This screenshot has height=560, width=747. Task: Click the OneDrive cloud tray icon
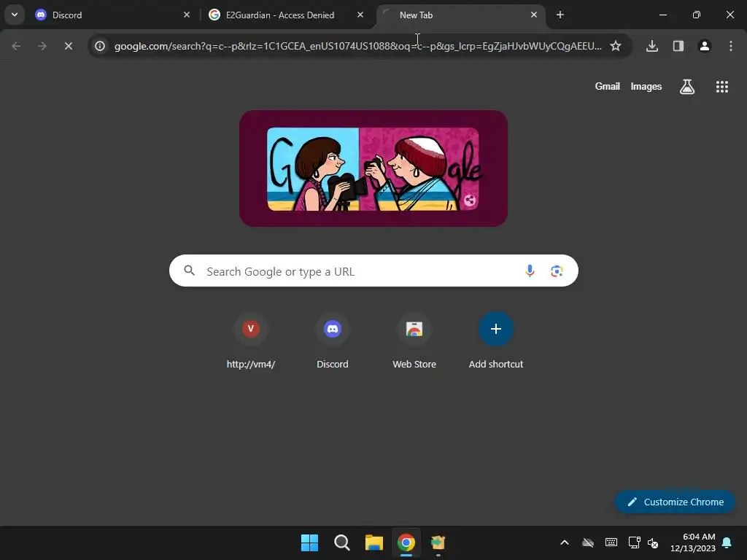588,542
